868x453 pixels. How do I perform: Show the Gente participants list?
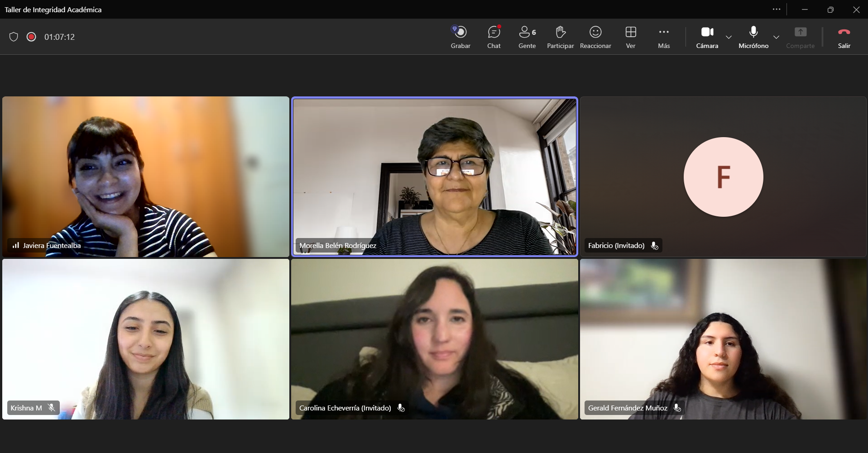pyautogui.click(x=527, y=37)
